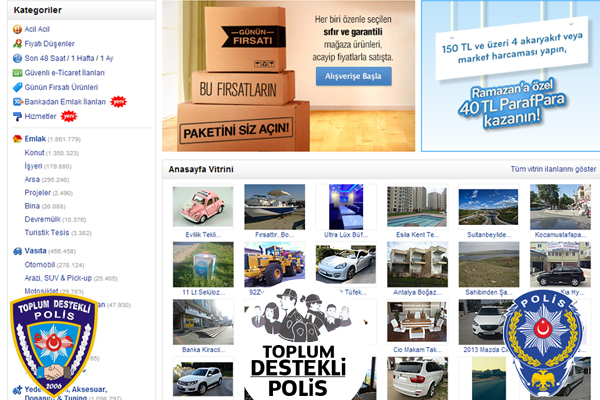Click the Fiyatı Düşenler icon
This screenshot has height=400, width=600.
[17, 44]
